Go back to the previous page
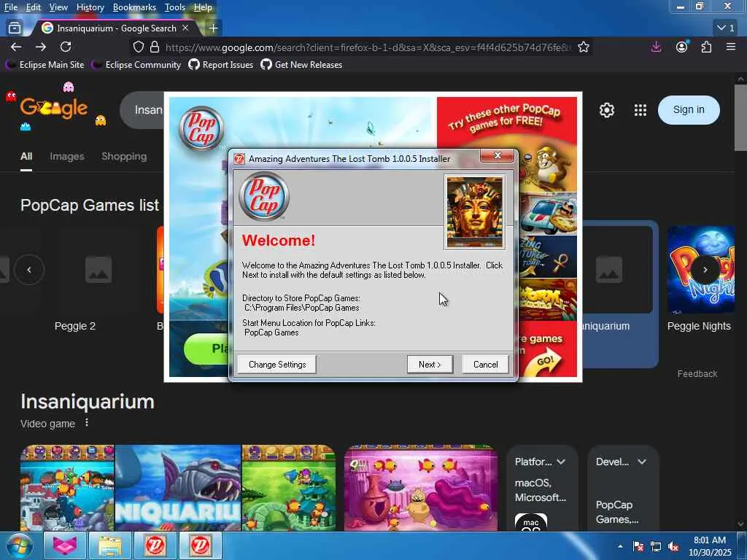The height and width of the screenshot is (560, 747). [16, 47]
